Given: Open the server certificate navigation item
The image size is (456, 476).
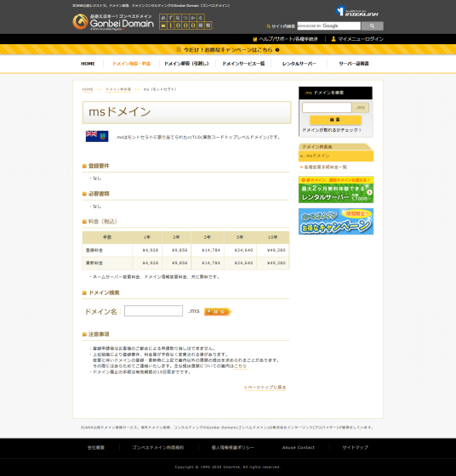Looking at the screenshot, I should click(x=354, y=64).
